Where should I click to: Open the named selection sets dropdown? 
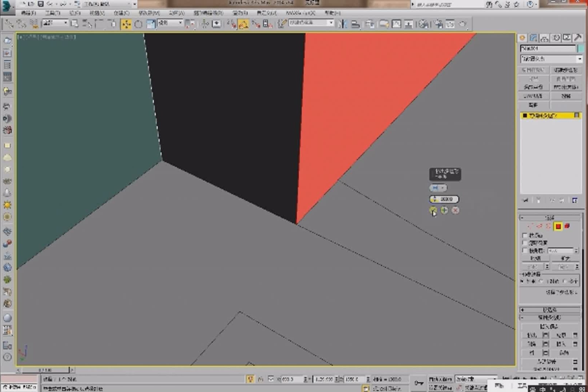click(311, 23)
